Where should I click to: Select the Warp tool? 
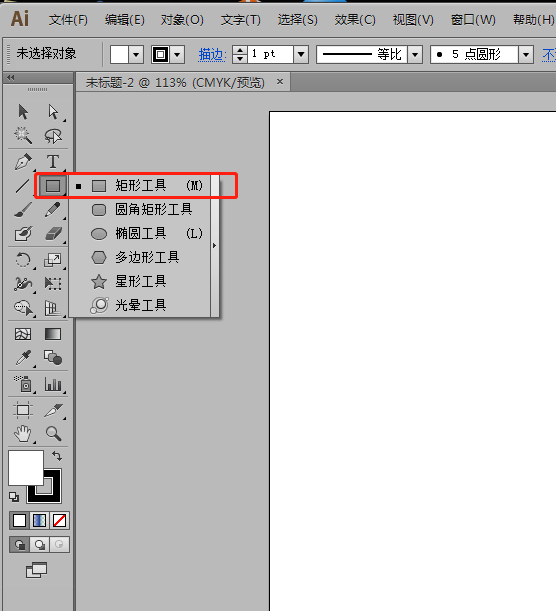point(23,283)
